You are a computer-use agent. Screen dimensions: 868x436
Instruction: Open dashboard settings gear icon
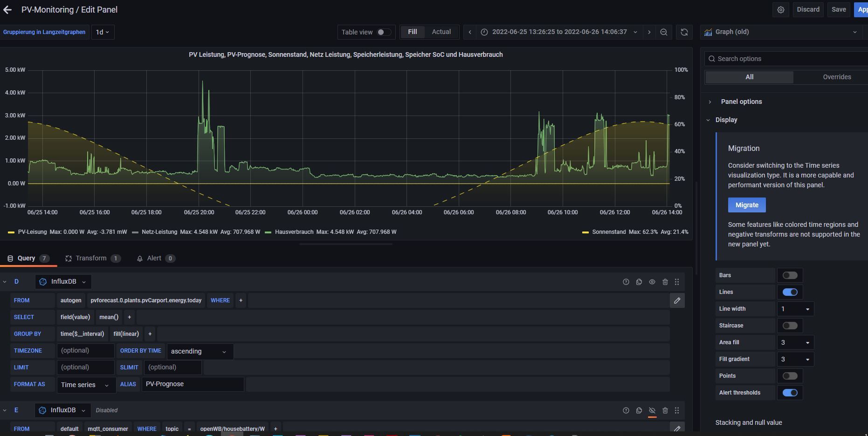[x=781, y=10]
